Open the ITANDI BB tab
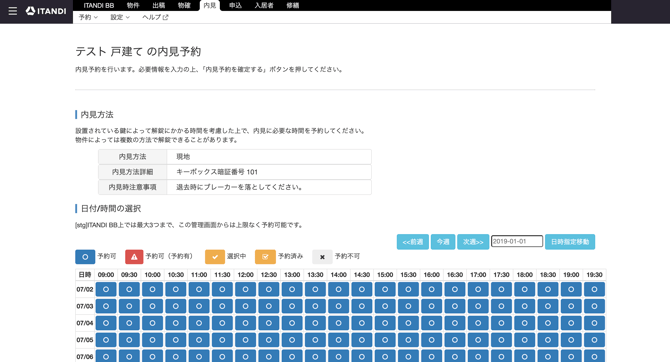Viewport: 670px width, 362px height. (99, 6)
